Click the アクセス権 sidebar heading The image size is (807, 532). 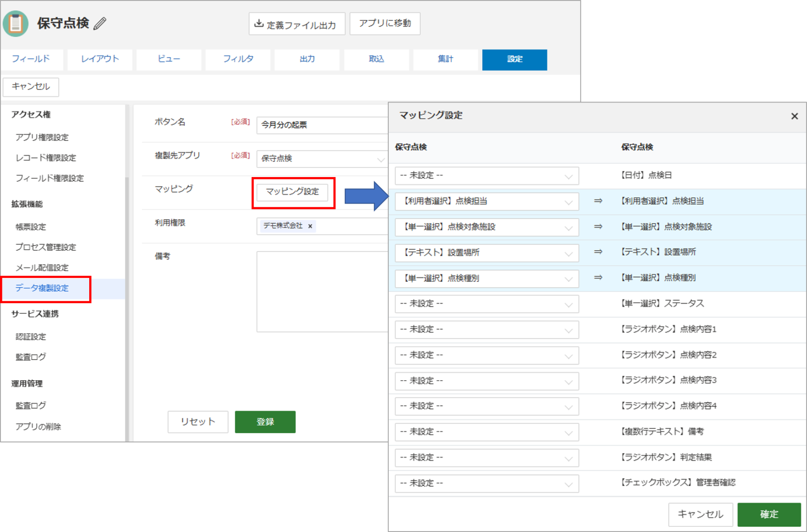pyautogui.click(x=31, y=114)
